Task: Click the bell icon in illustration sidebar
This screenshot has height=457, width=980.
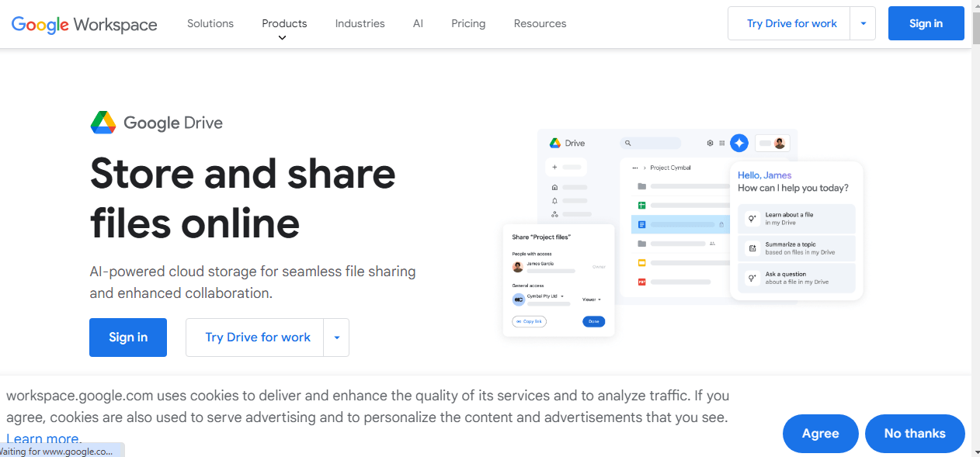Action: pyautogui.click(x=554, y=201)
